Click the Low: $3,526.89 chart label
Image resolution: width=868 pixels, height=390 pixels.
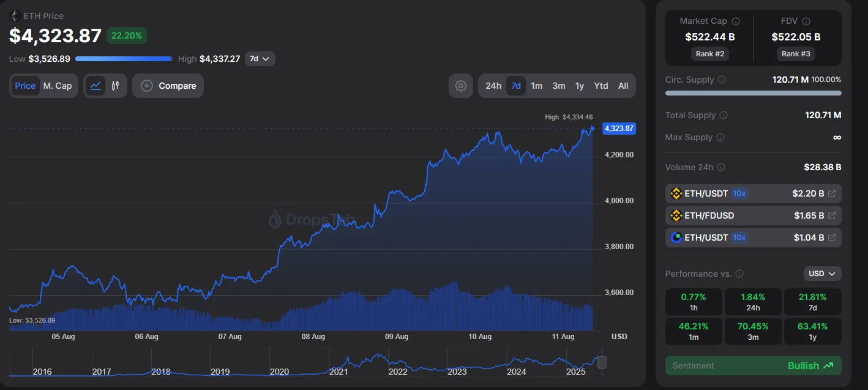(x=32, y=320)
